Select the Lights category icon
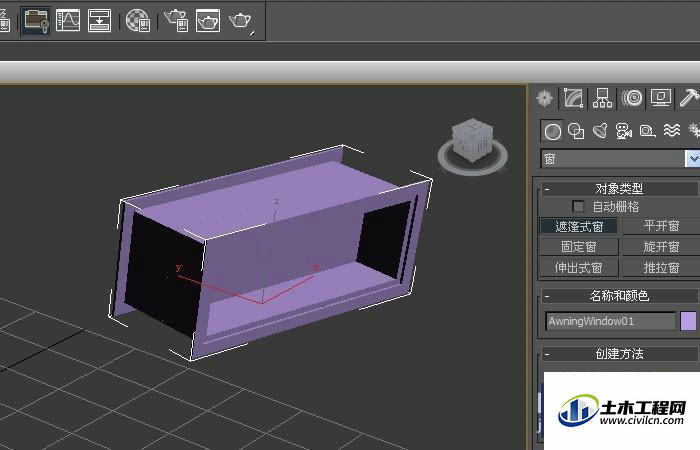Screen dimensions: 700x450 (x=600, y=131)
